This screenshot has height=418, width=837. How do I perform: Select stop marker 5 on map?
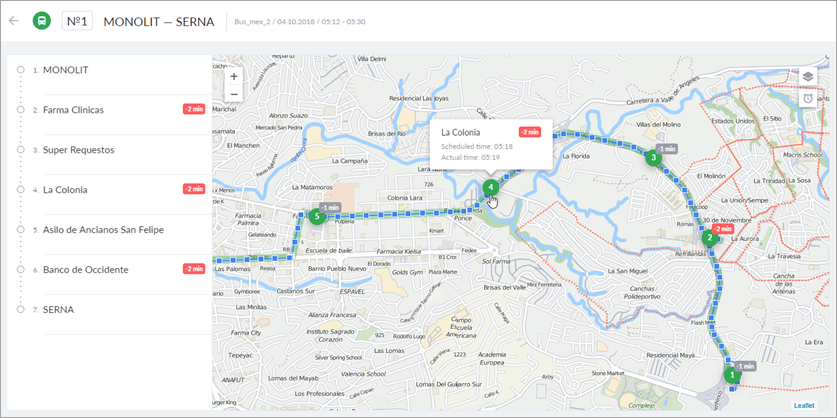pos(317,215)
